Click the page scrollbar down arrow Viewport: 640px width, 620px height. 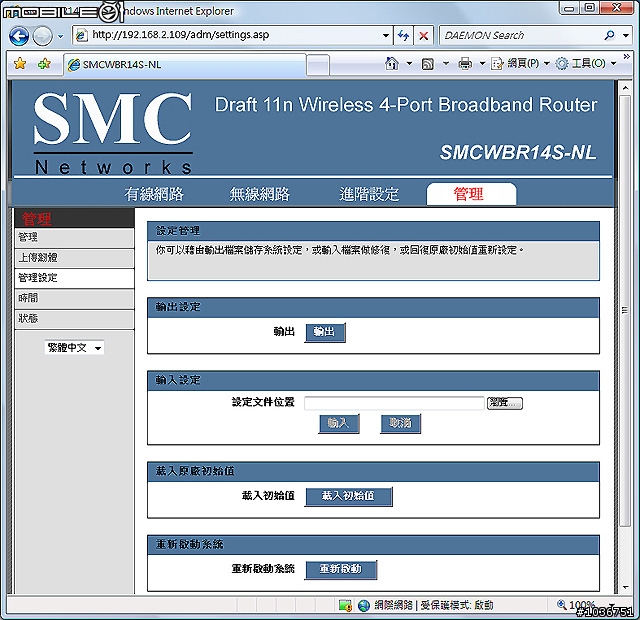click(625, 587)
